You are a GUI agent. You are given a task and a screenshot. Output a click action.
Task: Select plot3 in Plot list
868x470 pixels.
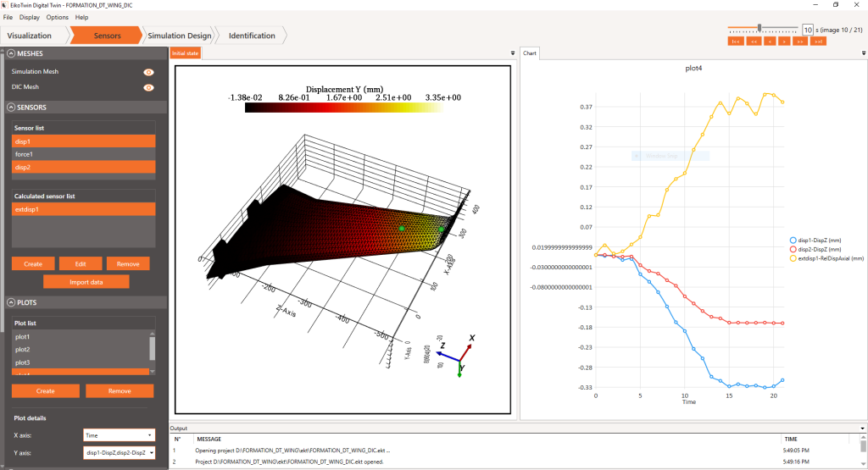(x=81, y=362)
